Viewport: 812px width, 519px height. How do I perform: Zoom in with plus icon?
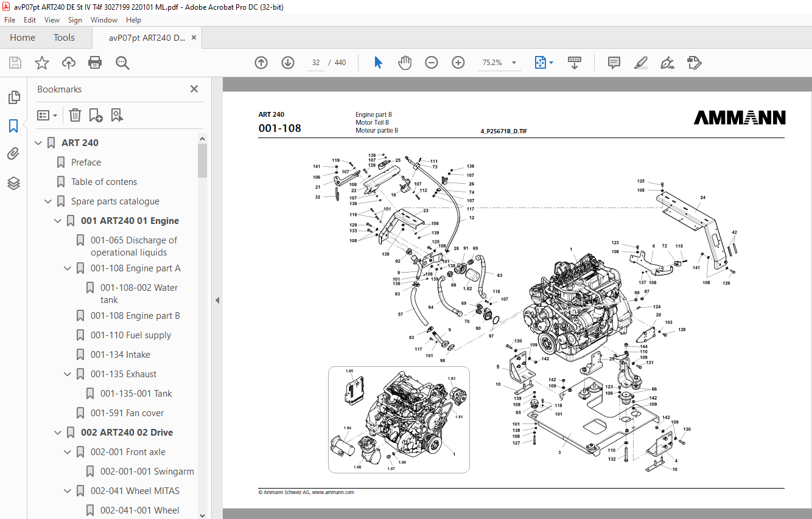pyautogui.click(x=458, y=63)
